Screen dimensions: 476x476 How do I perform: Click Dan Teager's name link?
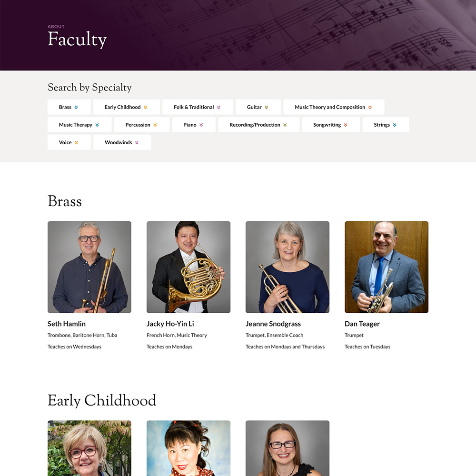[x=362, y=324]
